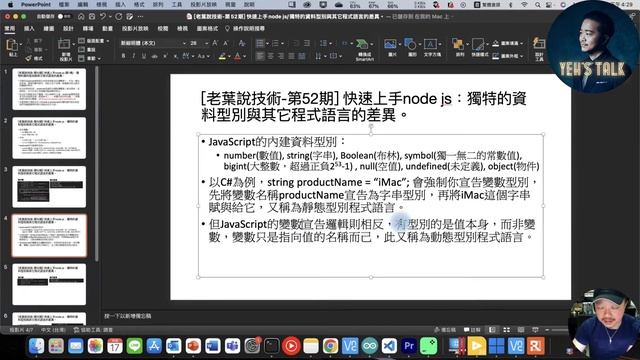Open the Shape Fill dropdown

(x=507, y=43)
